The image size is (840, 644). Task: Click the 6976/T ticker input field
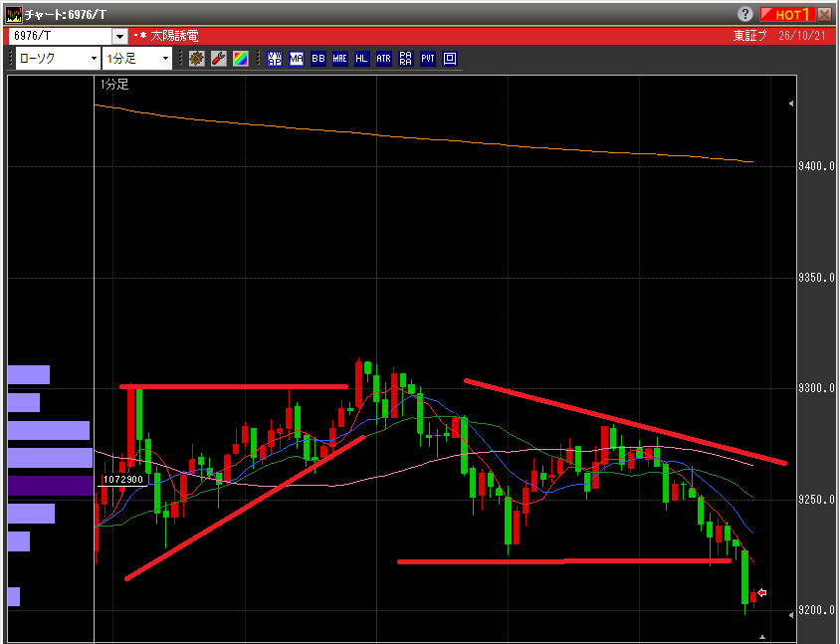(x=61, y=36)
